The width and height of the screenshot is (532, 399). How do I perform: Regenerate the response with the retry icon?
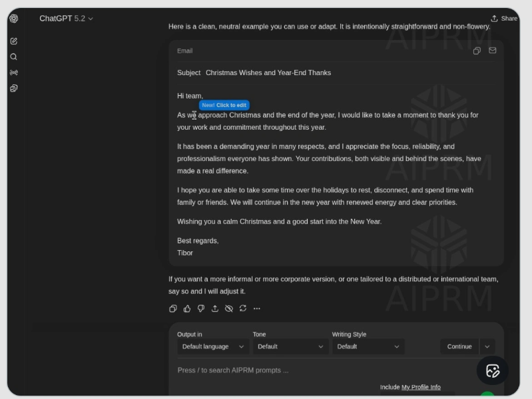(243, 309)
